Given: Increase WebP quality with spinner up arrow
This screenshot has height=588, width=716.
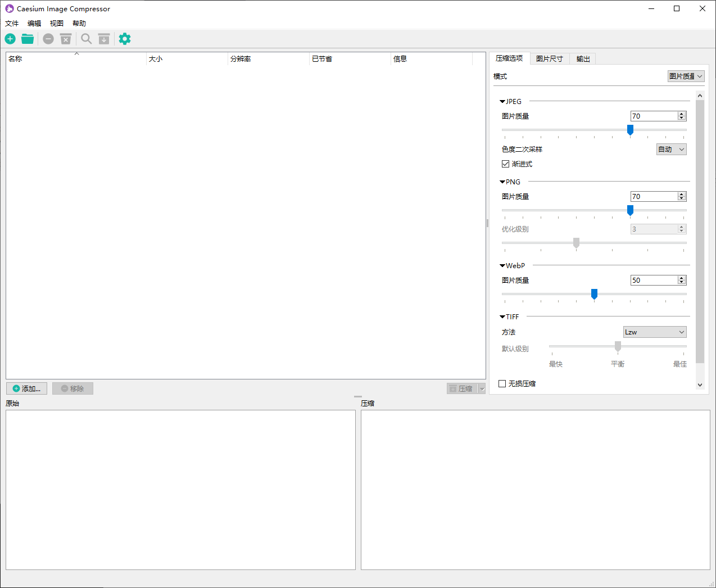Looking at the screenshot, I should click(682, 278).
